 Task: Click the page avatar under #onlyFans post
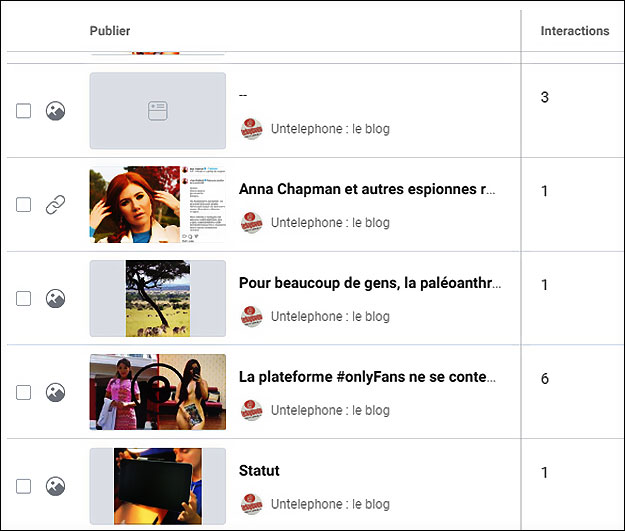[x=252, y=410]
